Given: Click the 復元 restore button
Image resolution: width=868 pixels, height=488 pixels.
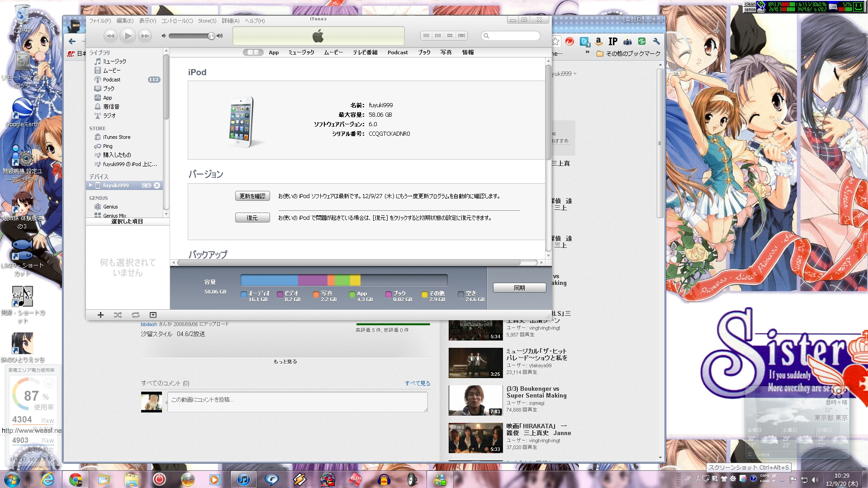Looking at the screenshot, I should [x=252, y=218].
